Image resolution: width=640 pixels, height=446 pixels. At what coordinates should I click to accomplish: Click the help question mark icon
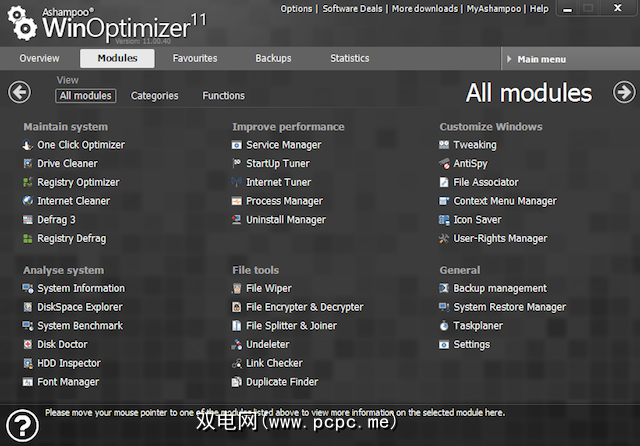[x=22, y=426]
